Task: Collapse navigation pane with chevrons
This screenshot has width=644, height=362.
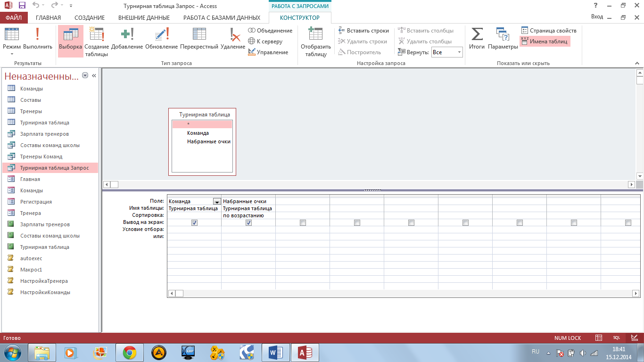Action: (94, 75)
